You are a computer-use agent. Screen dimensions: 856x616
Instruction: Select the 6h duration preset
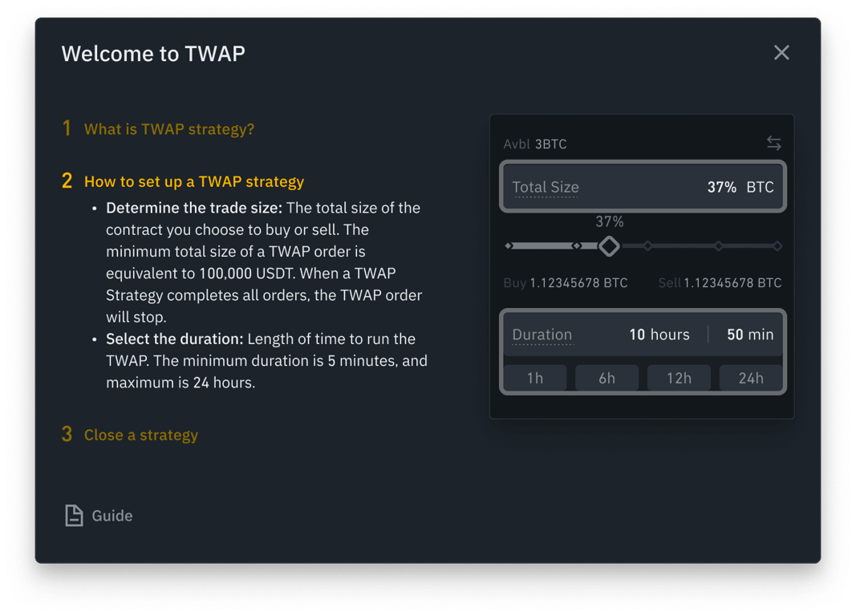607,377
